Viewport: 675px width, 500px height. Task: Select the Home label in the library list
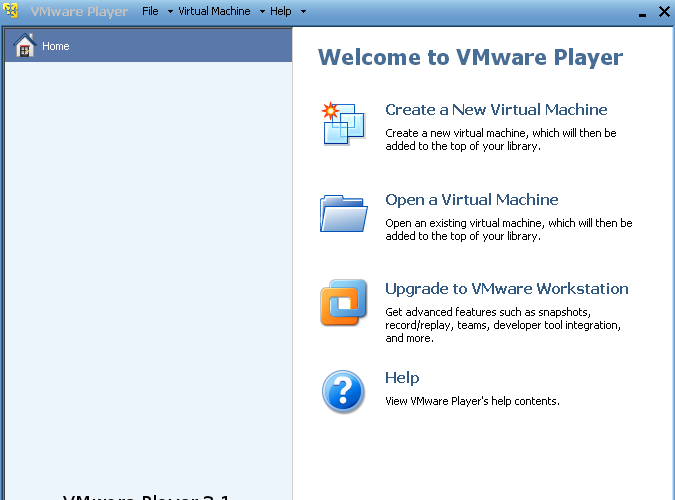56,46
